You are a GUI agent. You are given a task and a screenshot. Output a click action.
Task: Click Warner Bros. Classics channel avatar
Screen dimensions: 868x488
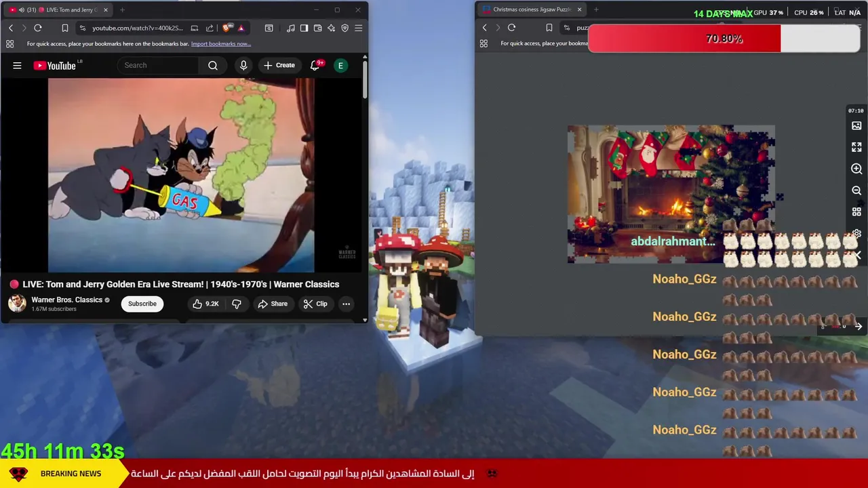tap(17, 304)
